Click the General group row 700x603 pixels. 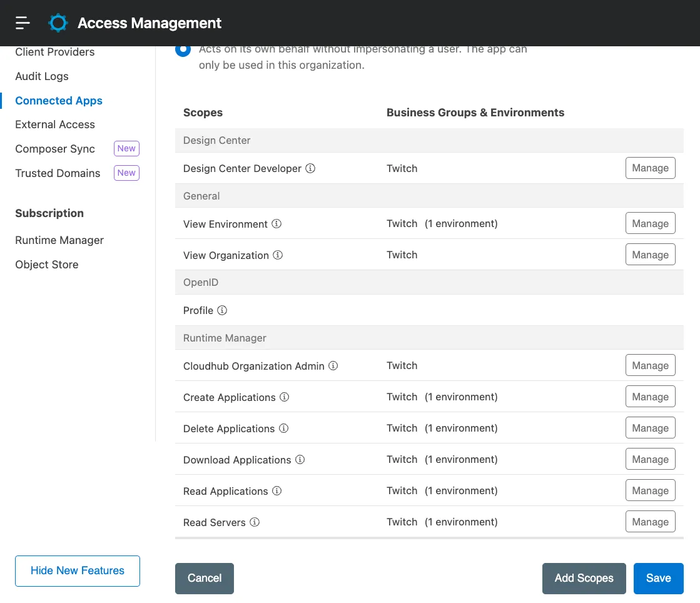[429, 196]
